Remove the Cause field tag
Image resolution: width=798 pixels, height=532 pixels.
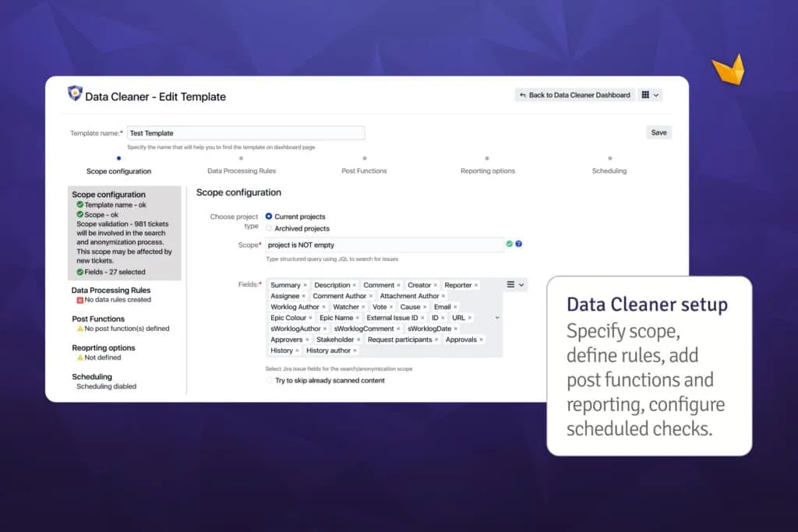[x=425, y=307]
